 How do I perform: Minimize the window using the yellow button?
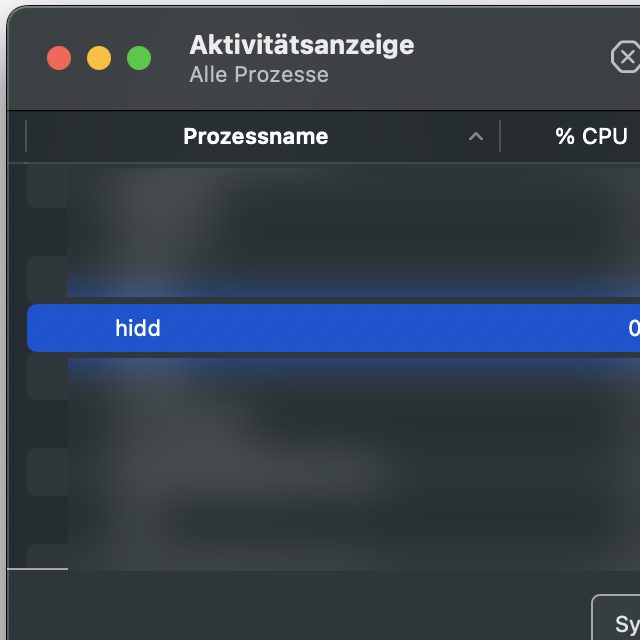99,58
